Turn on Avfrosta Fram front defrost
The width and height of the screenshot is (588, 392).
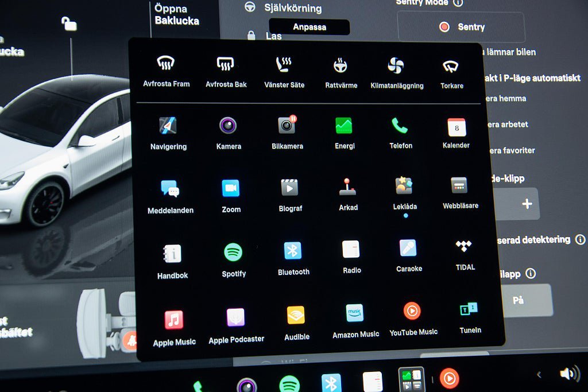[x=166, y=71]
